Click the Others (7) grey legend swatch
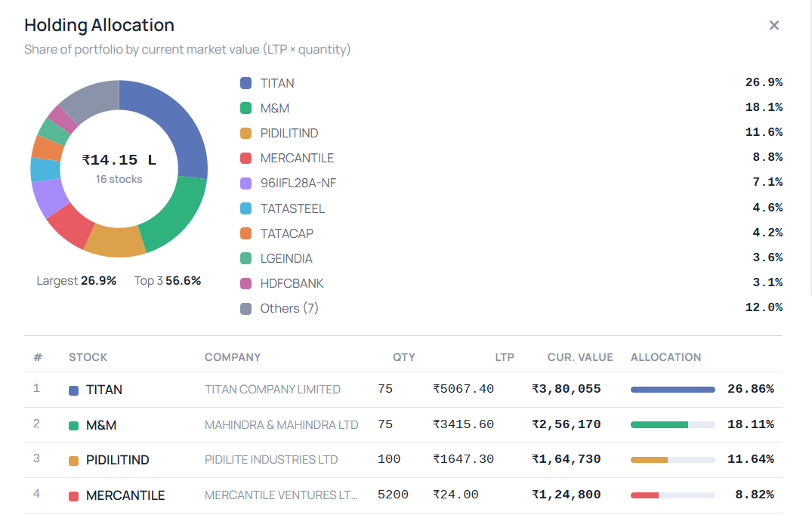Image resolution: width=812 pixels, height=515 pixels. click(x=246, y=309)
